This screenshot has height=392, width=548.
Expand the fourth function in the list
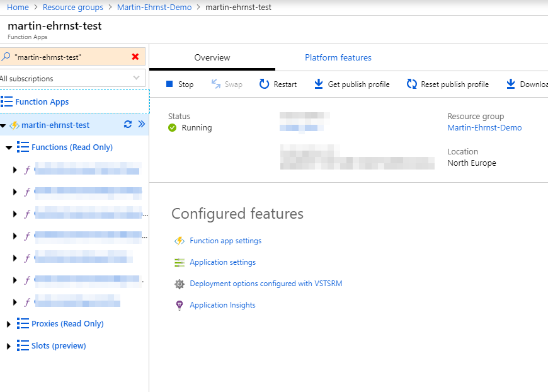[x=14, y=236]
